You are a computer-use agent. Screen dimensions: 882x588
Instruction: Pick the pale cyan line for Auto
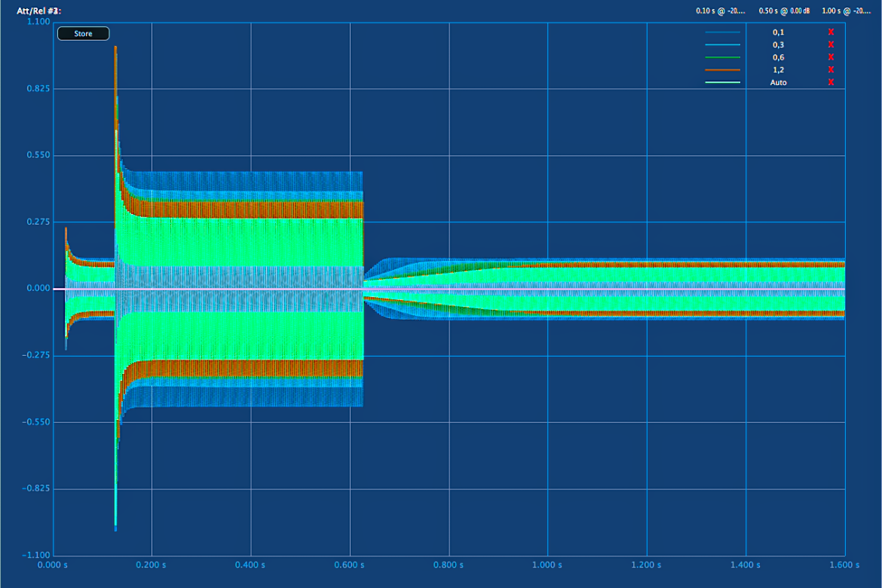[723, 82]
